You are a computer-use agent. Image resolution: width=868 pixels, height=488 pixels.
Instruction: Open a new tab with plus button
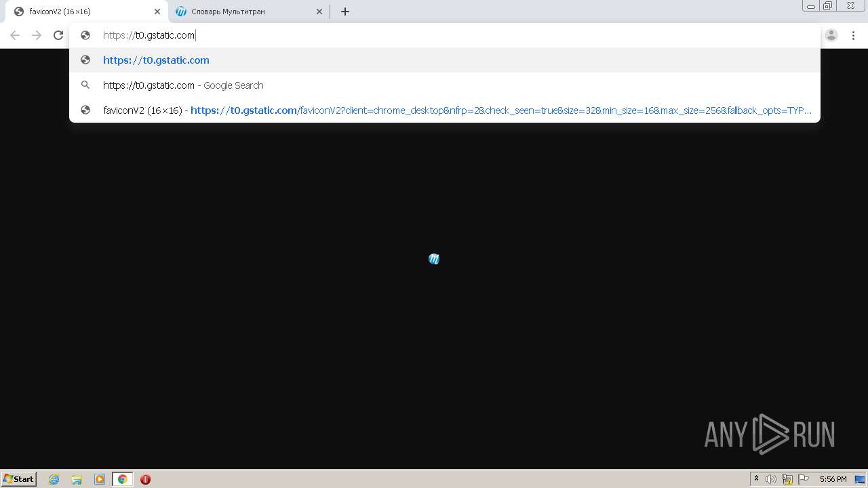point(345,12)
